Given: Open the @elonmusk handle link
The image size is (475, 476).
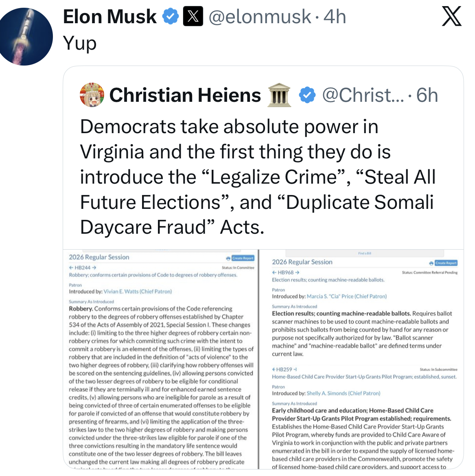Looking at the screenshot, I should click(x=260, y=17).
